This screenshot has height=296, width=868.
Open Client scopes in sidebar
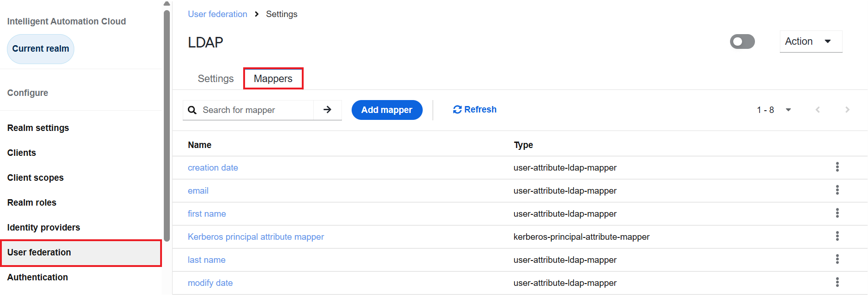36,178
